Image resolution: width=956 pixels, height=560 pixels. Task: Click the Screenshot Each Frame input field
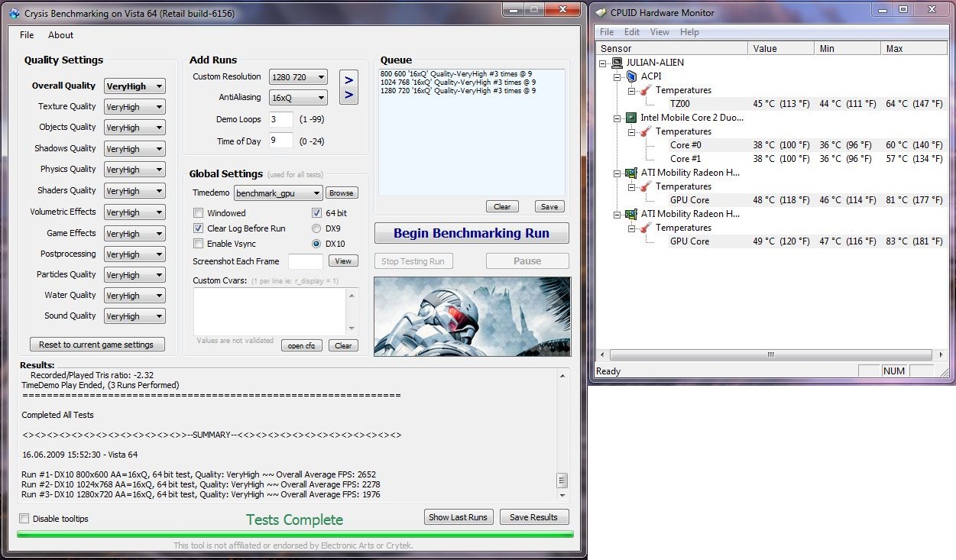pyautogui.click(x=305, y=261)
